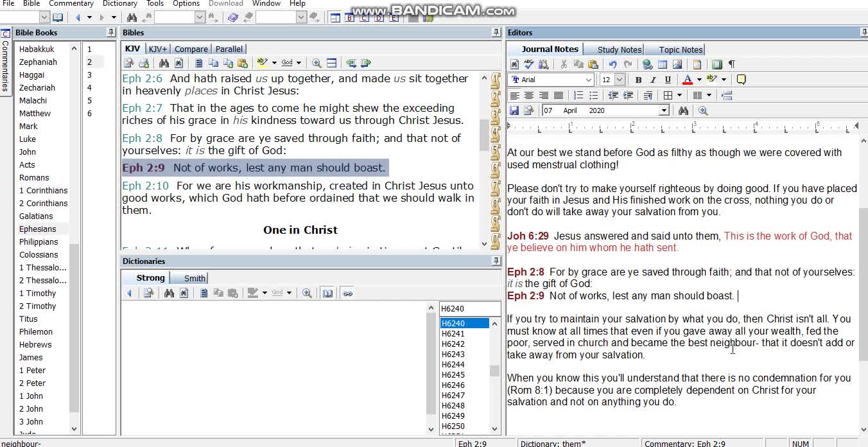Screen dimensions: 868x447
Task: Open the font size 12 dropdown
Action: 619,80
